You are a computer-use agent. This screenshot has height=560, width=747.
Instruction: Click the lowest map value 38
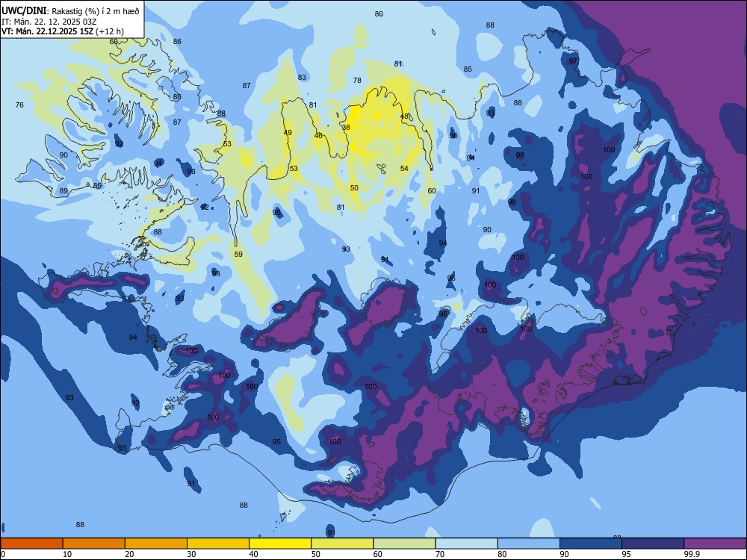coord(346,127)
